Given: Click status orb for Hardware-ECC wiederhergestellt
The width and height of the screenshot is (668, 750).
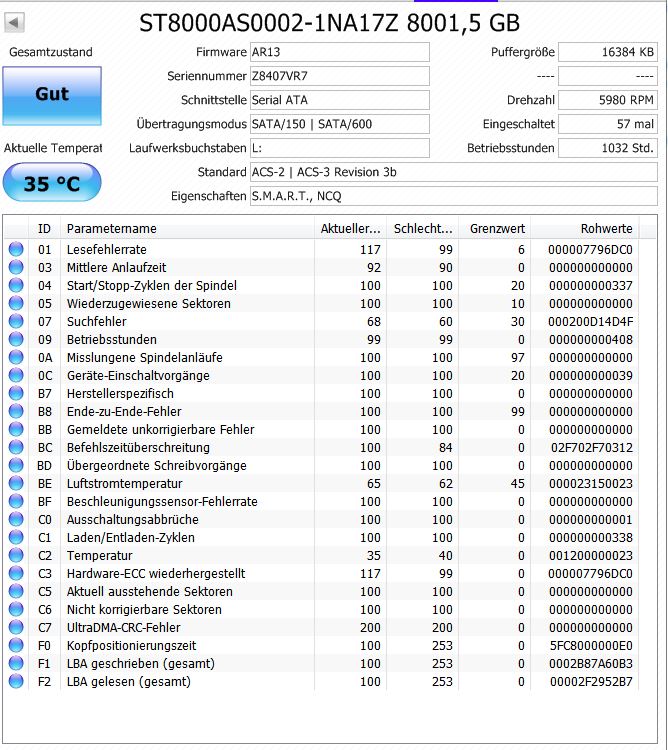Looking at the screenshot, I should point(16,574).
